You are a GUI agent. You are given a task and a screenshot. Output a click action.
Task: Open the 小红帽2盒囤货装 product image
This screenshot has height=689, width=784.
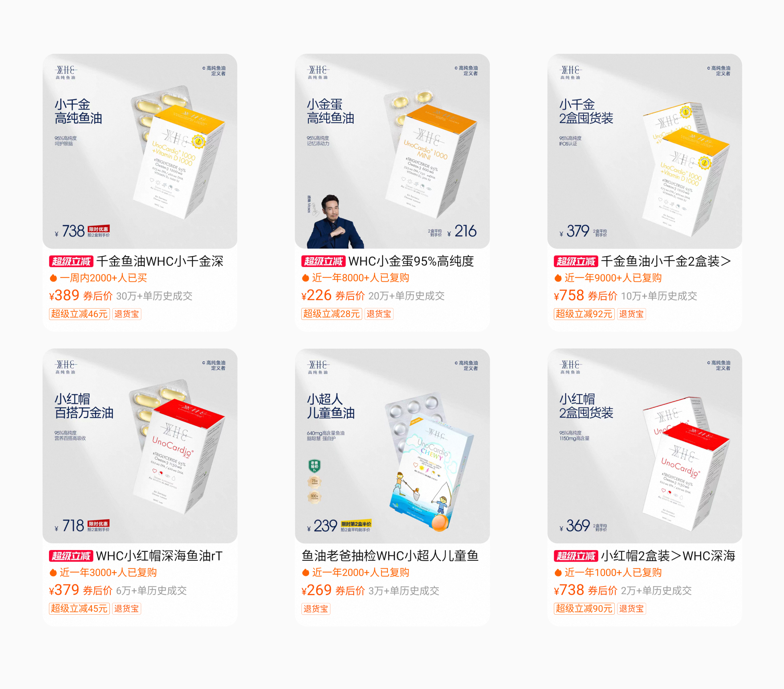click(x=644, y=446)
